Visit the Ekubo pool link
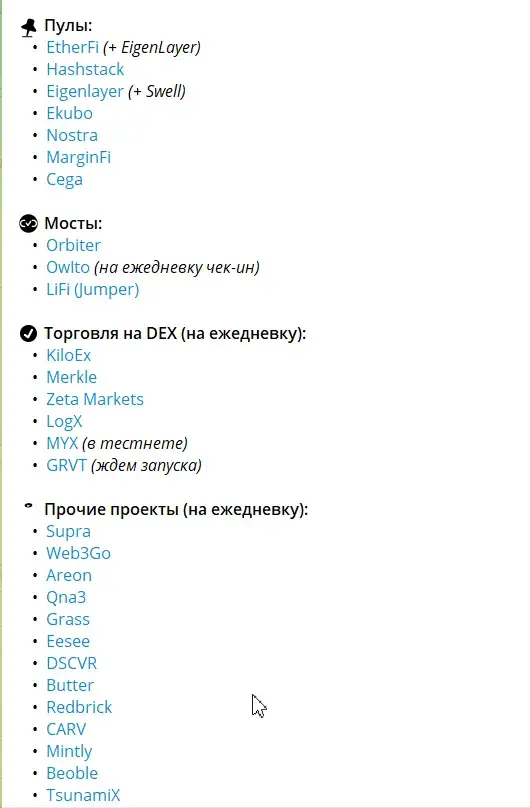Image resolution: width=530 pixels, height=808 pixels. point(70,113)
